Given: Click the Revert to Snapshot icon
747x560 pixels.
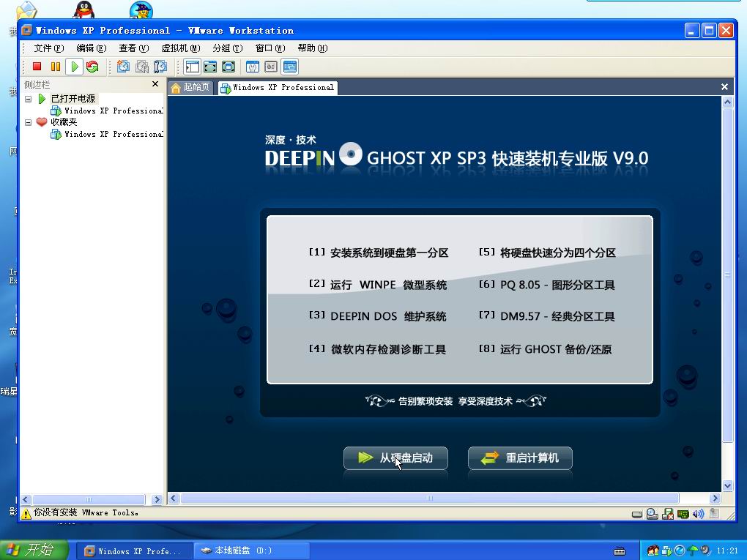Looking at the screenshot, I should pyautogui.click(x=141, y=67).
